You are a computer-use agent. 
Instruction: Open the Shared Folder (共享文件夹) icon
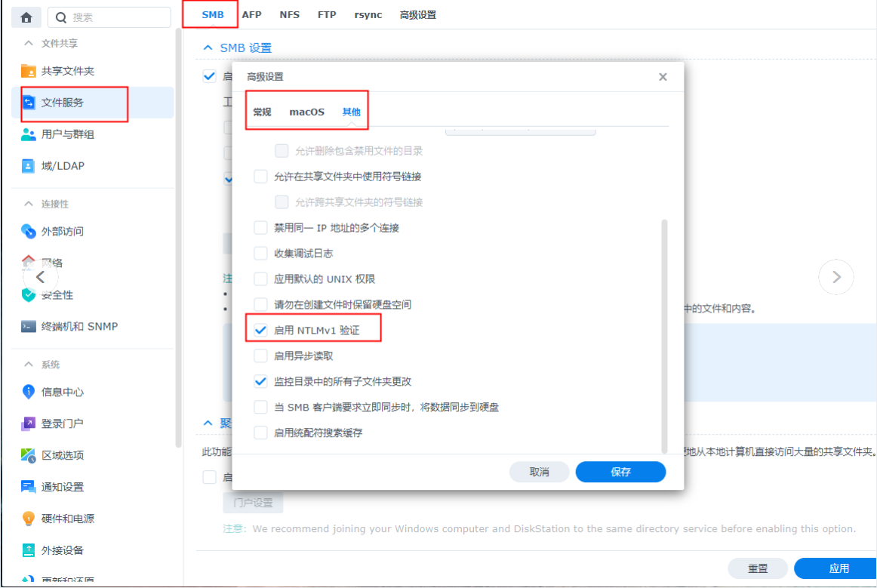click(28, 71)
